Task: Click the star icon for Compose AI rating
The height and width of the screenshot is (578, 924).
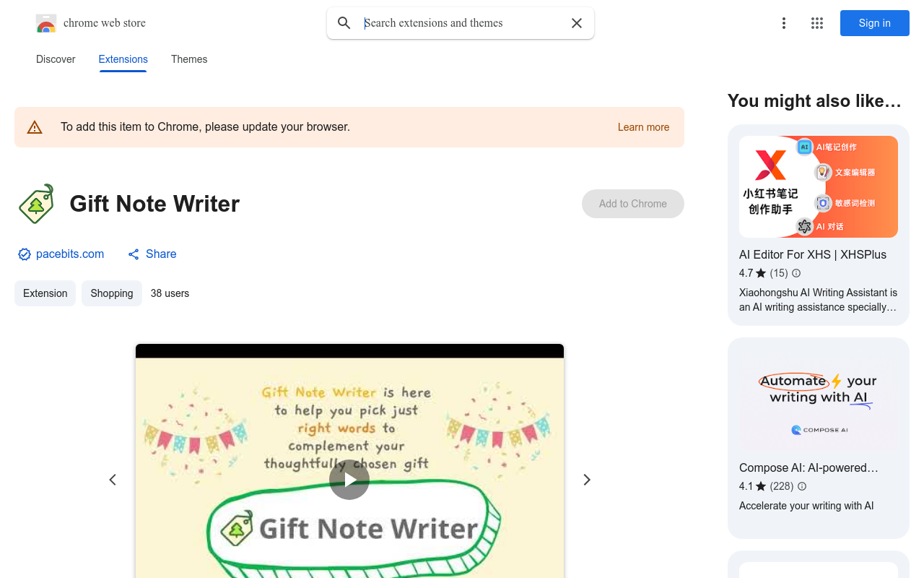Action: point(761,486)
